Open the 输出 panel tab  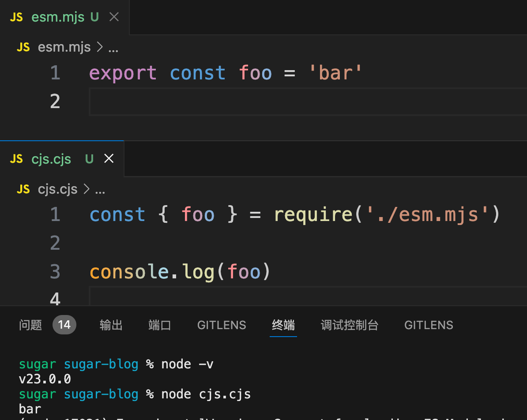111,325
